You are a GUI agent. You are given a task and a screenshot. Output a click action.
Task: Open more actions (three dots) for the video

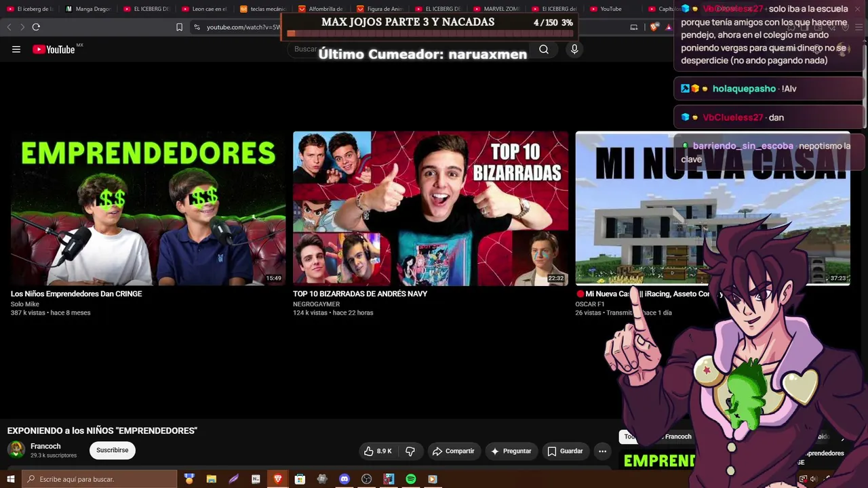pos(602,451)
